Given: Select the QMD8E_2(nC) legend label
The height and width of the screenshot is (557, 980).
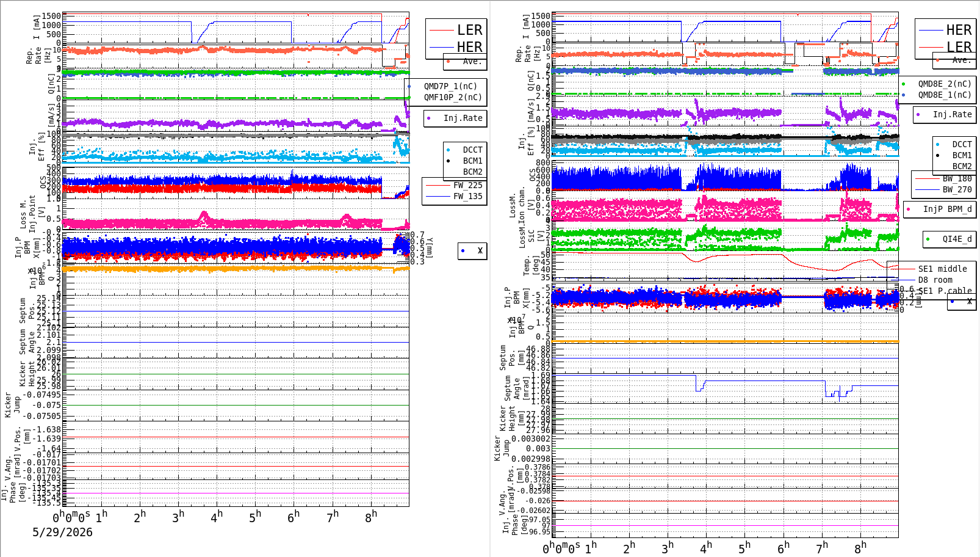Looking at the screenshot, I should 945,84.
